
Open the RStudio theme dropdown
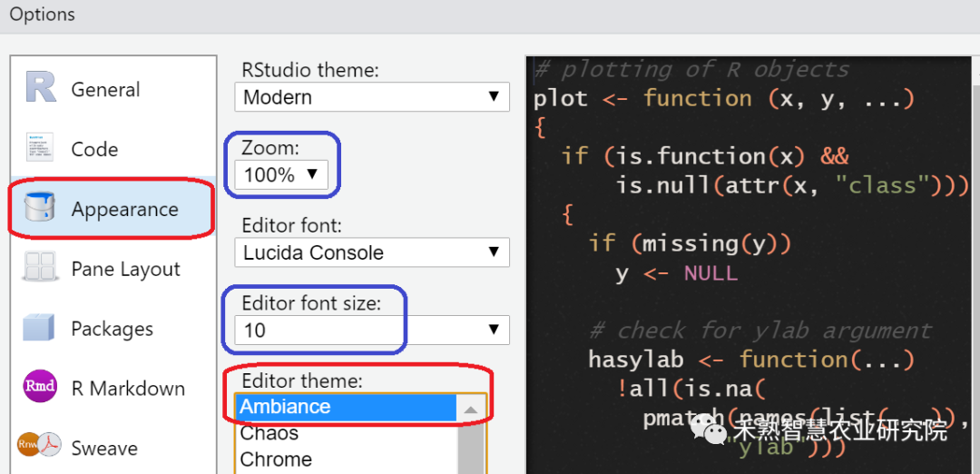pos(371,97)
